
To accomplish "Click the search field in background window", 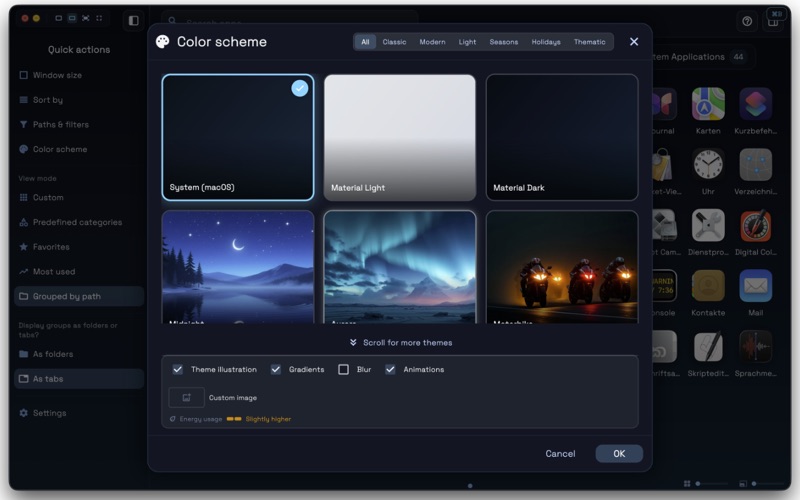I will tap(290, 20).
